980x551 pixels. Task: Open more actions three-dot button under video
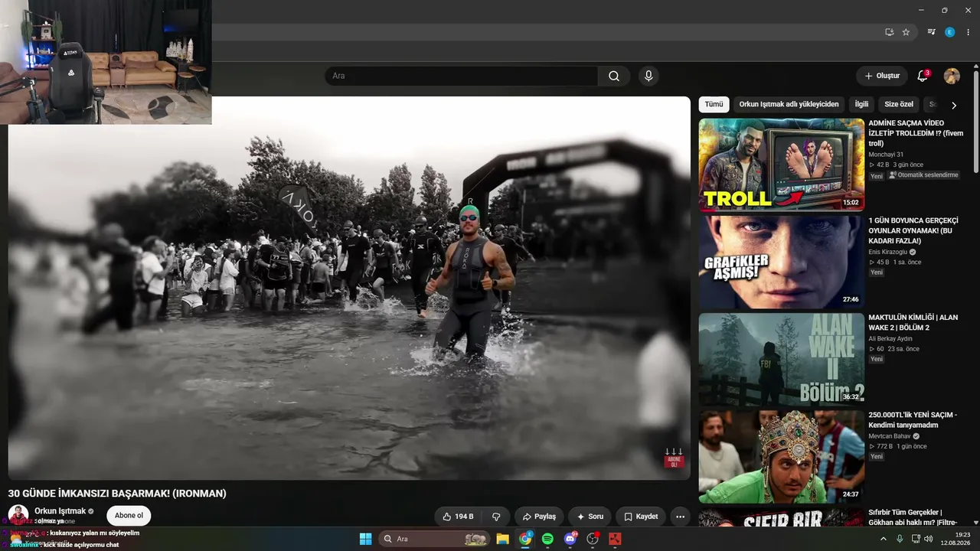680,517
